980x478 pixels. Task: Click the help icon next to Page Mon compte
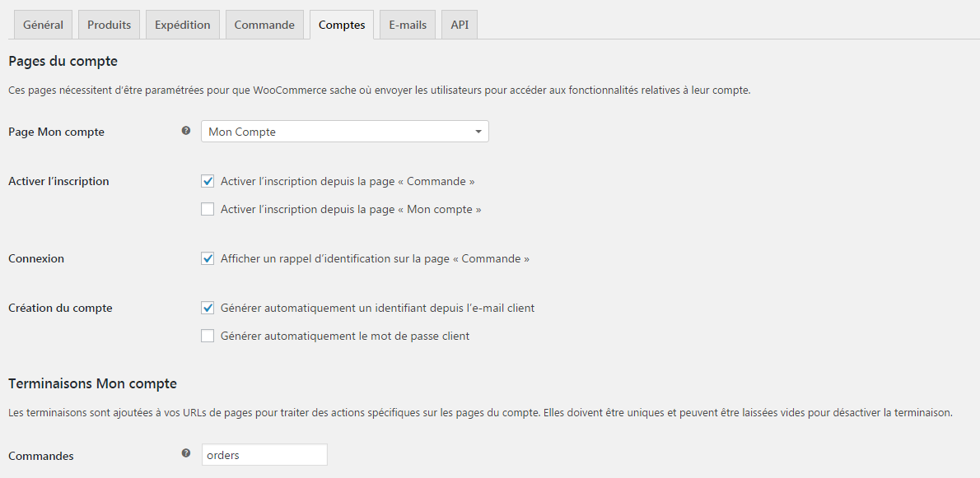tap(186, 131)
